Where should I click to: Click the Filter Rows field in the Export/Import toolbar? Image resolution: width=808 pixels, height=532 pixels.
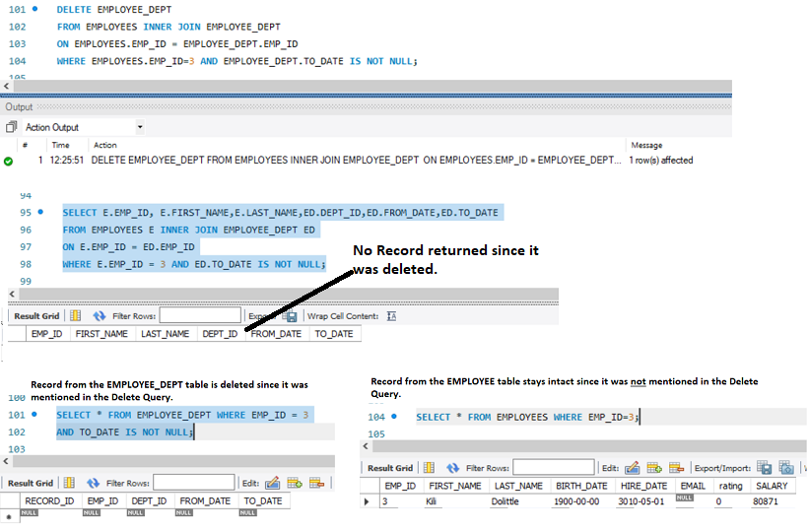tap(554, 467)
